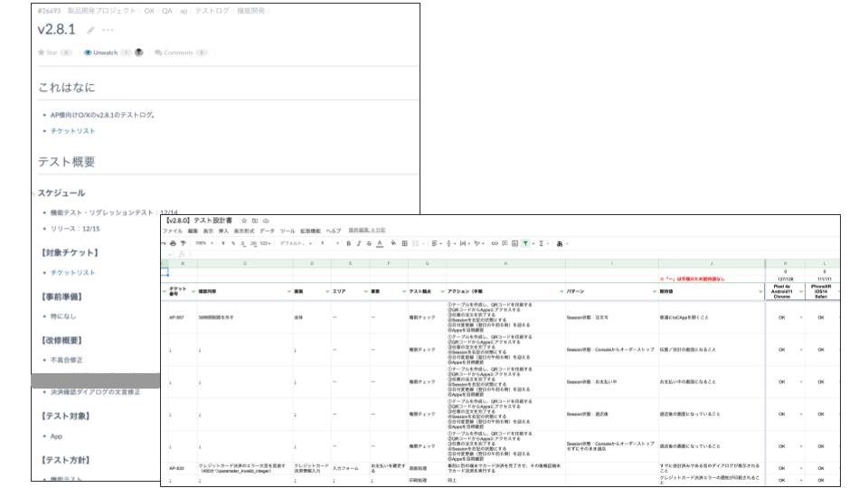The image size is (868, 488).
Task: Open the zoom 100% dropdown
Action: [x=204, y=243]
